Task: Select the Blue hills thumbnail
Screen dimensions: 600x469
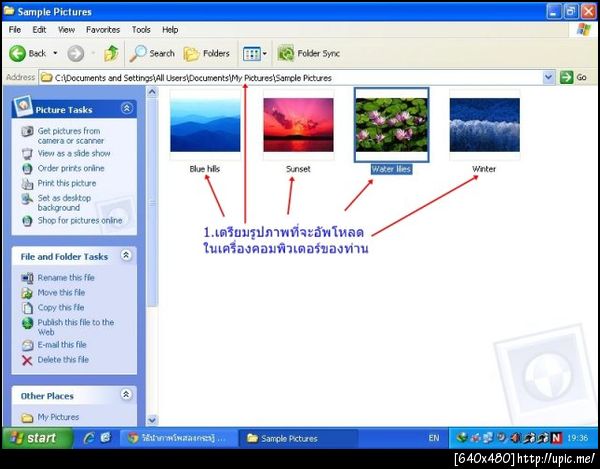Action: pyautogui.click(x=205, y=125)
